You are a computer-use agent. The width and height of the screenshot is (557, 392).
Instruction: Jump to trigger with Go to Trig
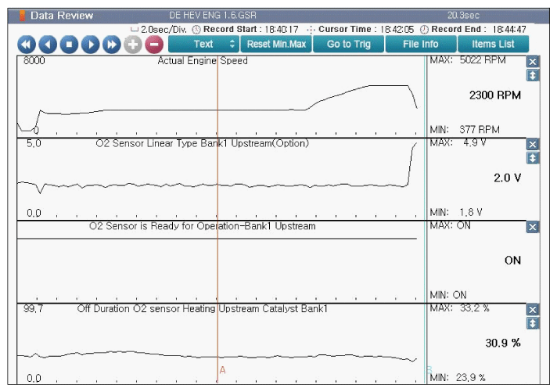(348, 44)
